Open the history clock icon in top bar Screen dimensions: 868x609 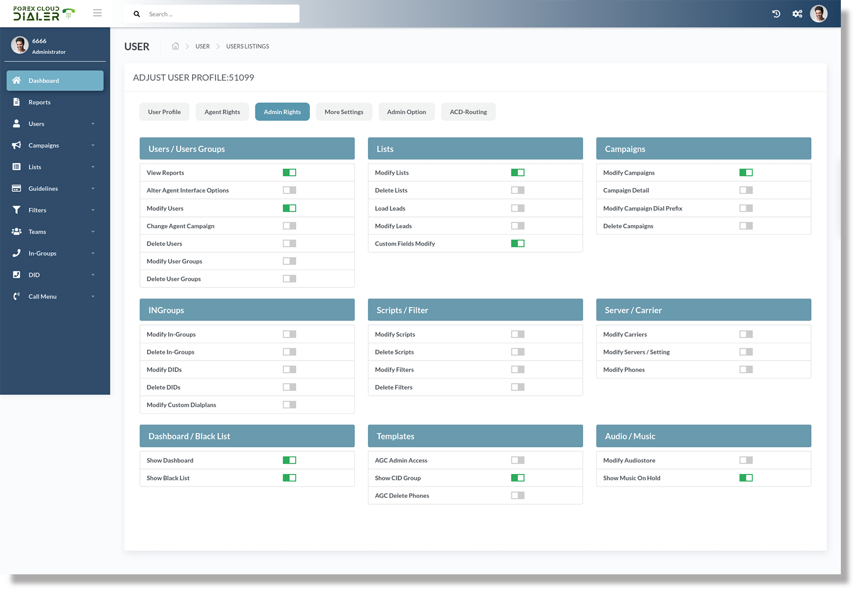coord(776,14)
